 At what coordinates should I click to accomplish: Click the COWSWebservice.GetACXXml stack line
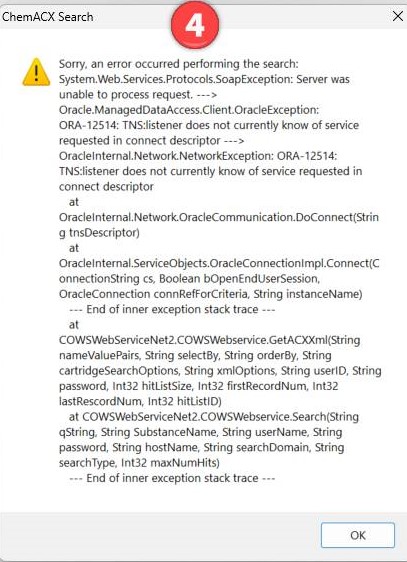pos(209,340)
